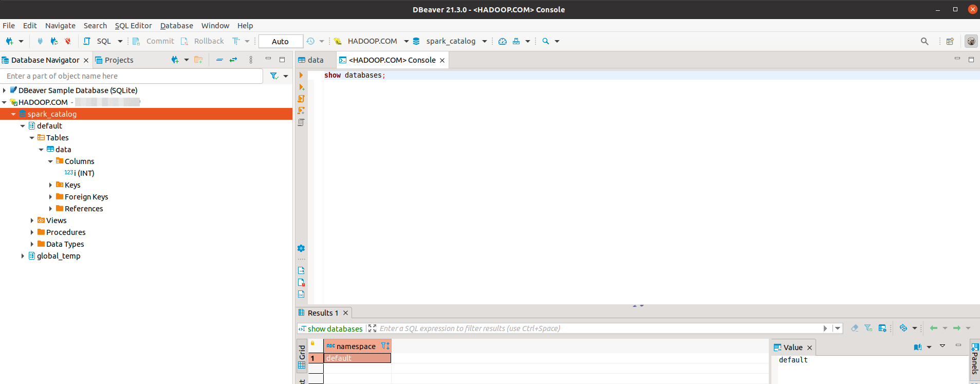Open the navigator view menu dots
The height and width of the screenshot is (384, 980).
pyautogui.click(x=251, y=60)
